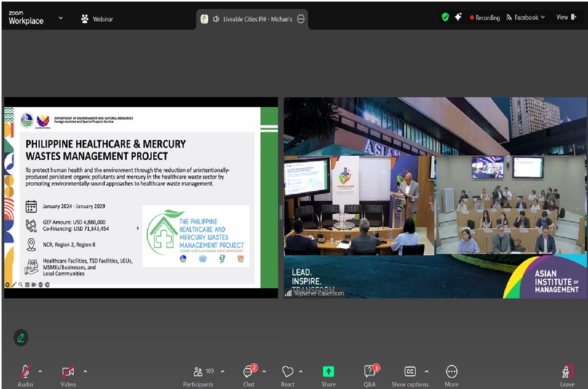Click the Topserve Caseroom video feed
This screenshot has height=389, width=588.
[x=435, y=197]
